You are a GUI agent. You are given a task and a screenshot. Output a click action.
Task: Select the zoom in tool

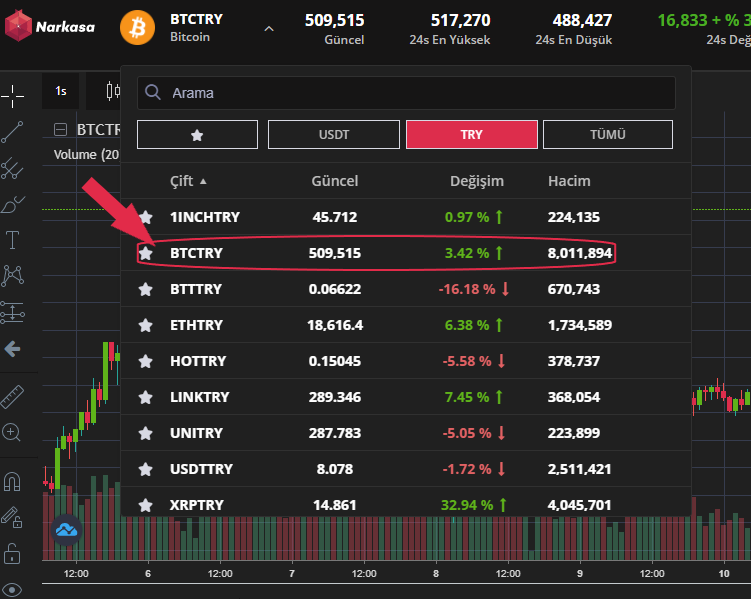(x=11, y=432)
